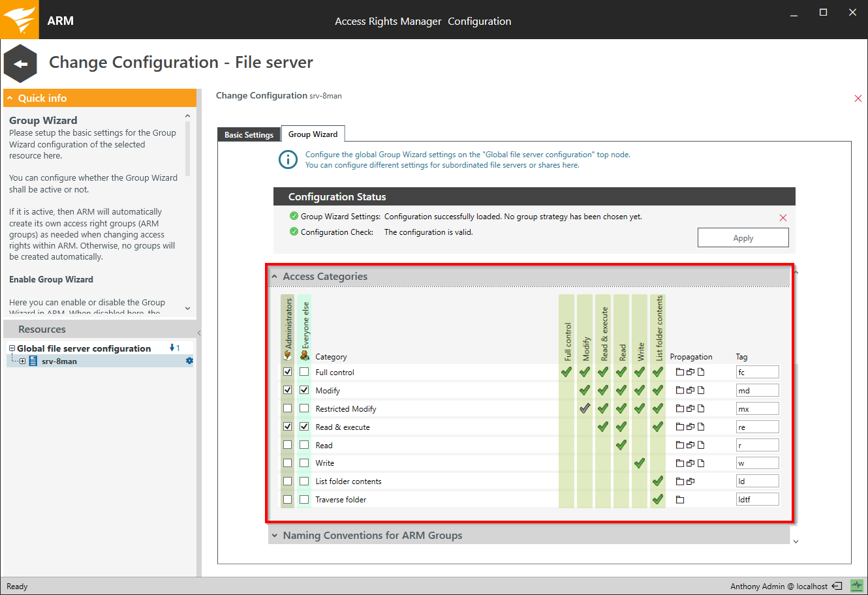The width and height of the screenshot is (868, 595).
Task: Click the info icon above Configuration Status
Action: coord(288,160)
